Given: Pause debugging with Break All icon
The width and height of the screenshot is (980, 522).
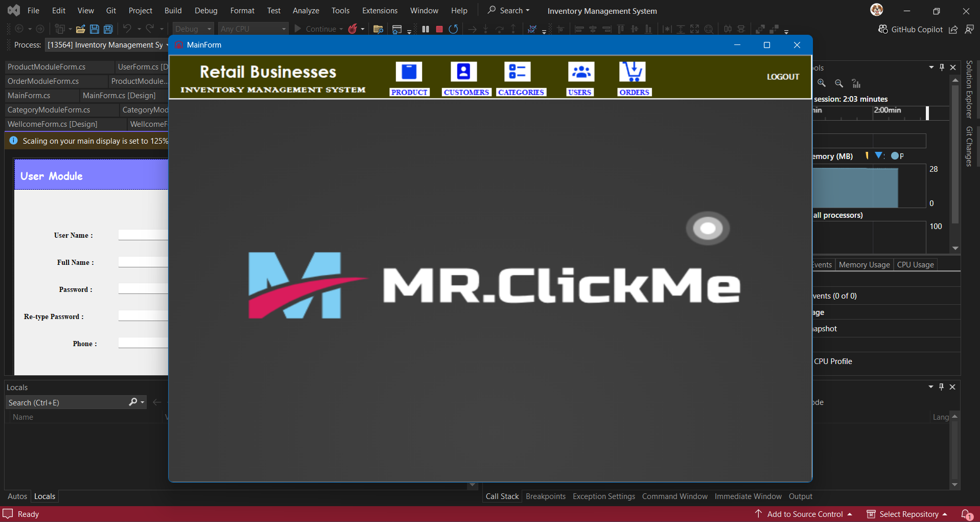Looking at the screenshot, I should pyautogui.click(x=426, y=29).
